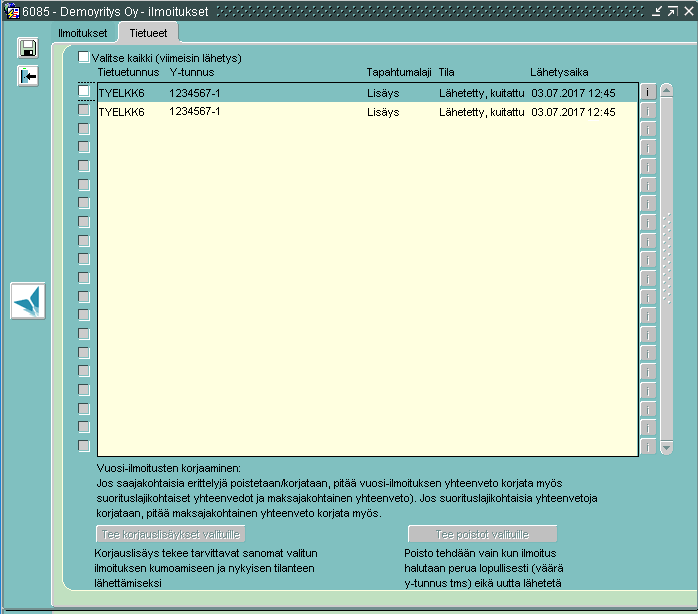Click Lähetetty, kuitattu status in first row

482,93
